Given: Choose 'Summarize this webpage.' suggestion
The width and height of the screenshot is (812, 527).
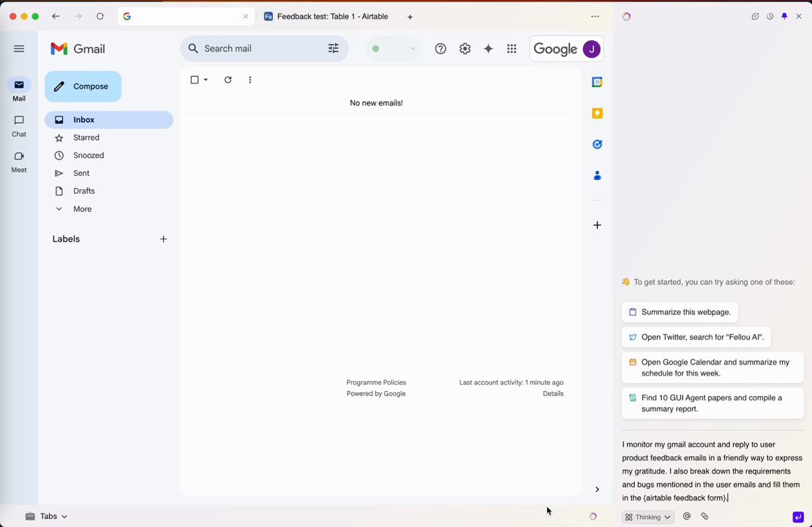Looking at the screenshot, I should pos(680,312).
